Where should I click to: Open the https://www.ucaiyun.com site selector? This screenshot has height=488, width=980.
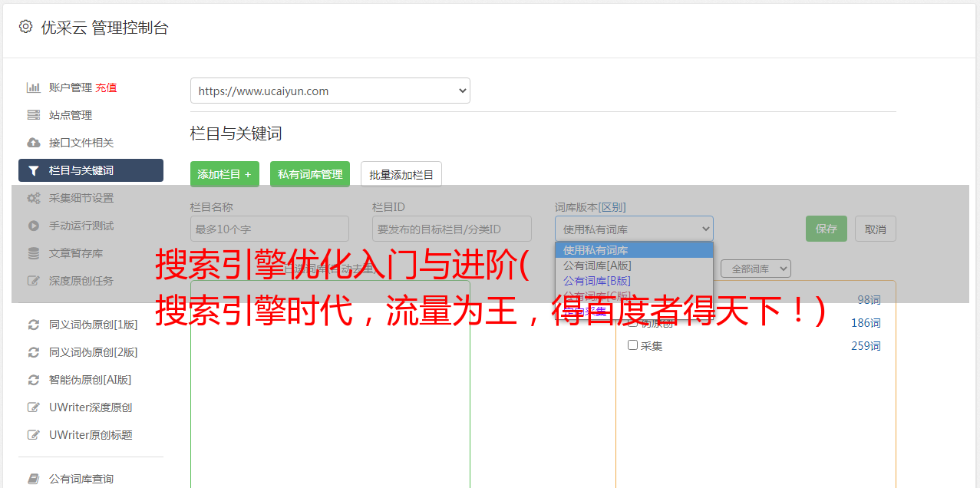(330, 91)
